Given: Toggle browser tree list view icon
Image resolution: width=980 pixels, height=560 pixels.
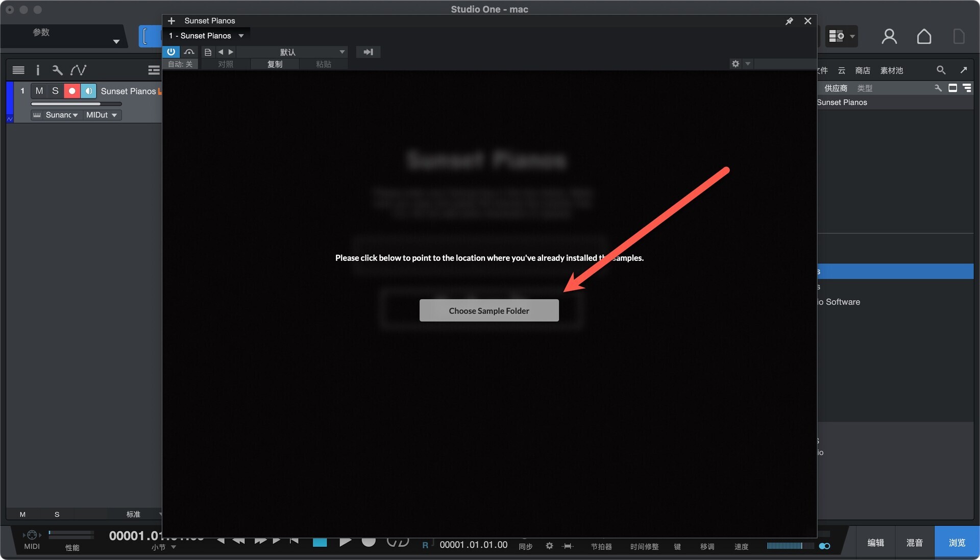Looking at the screenshot, I should (967, 88).
